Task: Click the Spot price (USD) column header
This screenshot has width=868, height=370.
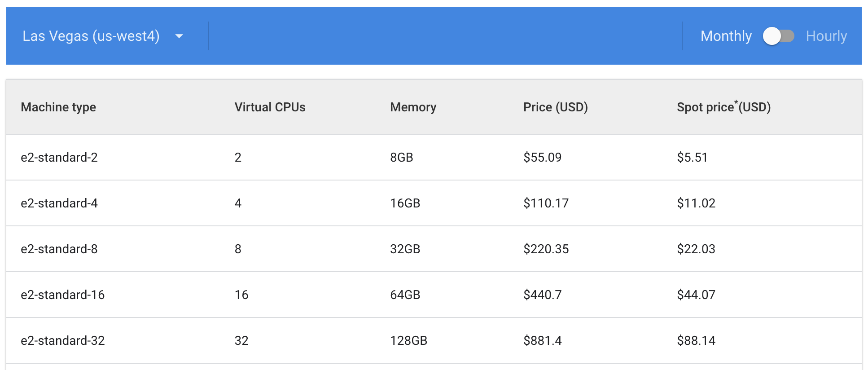Action: coord(723,107)
